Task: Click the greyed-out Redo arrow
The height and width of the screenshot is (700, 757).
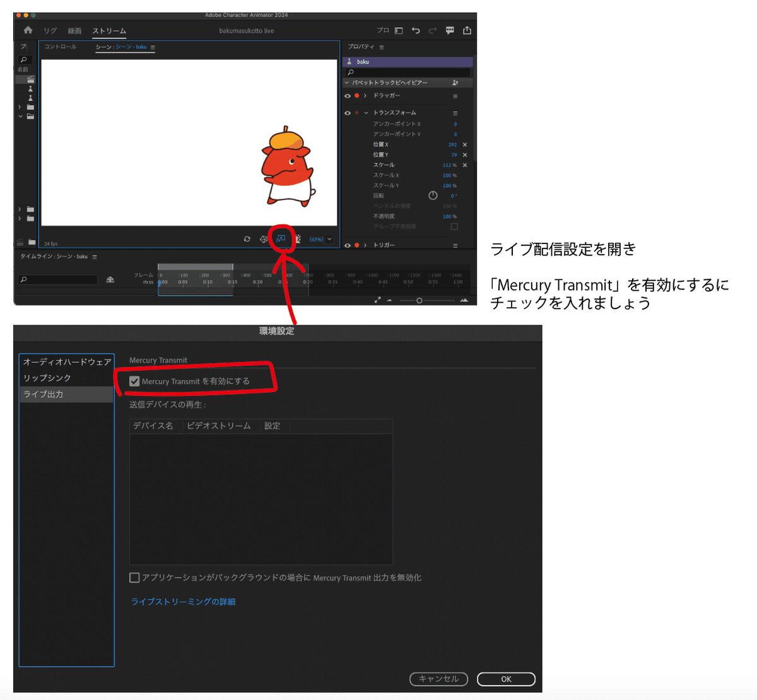Action: 433,30
